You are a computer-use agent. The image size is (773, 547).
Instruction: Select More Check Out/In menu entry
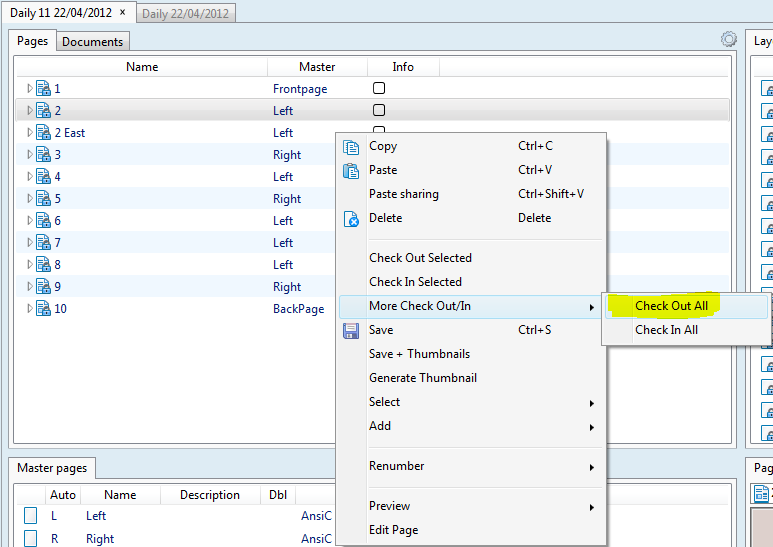[471, 306]
